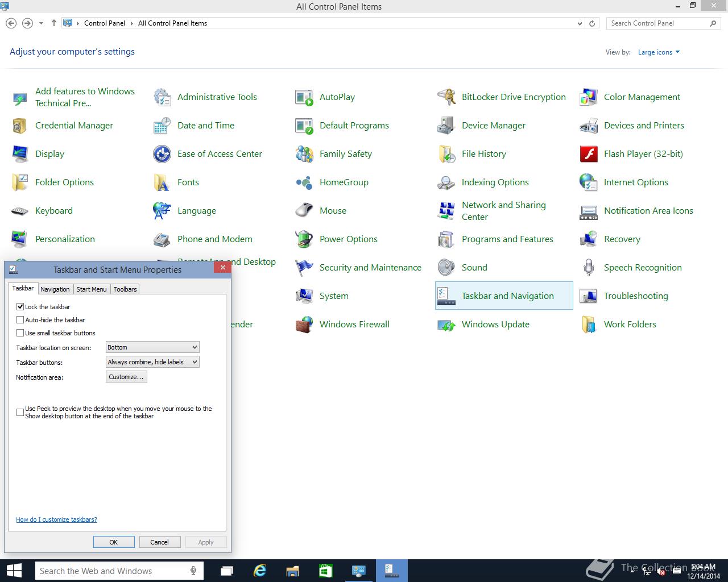The height and width of the screenshot is (582, 728).
Task: Open File History icon
Action: tap(446, 154)
